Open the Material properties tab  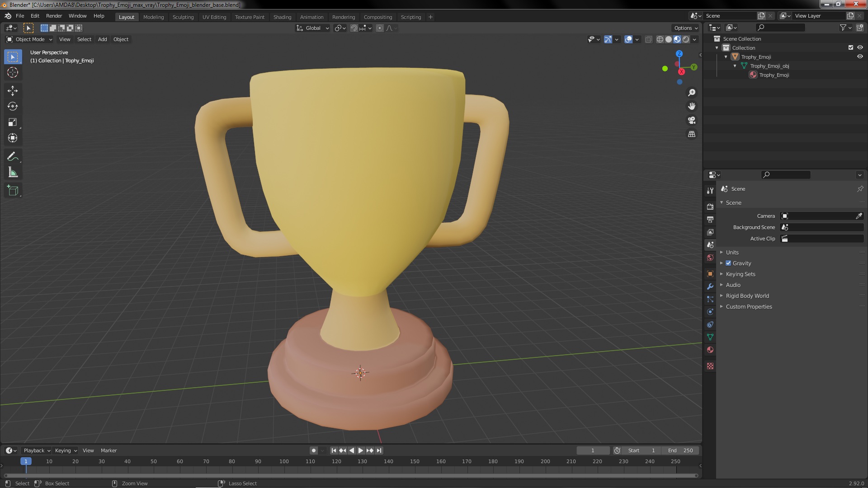click(710, 350)
